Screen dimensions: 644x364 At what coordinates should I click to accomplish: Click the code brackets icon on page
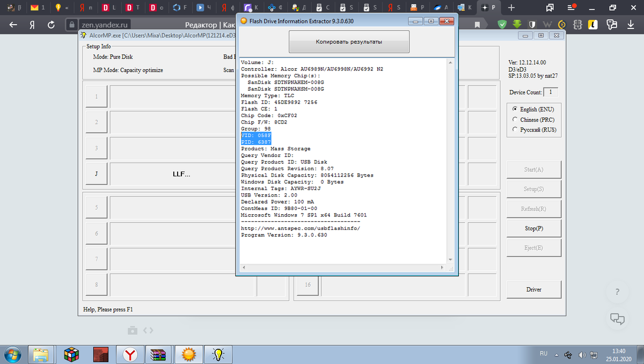[x=149, y=330]
